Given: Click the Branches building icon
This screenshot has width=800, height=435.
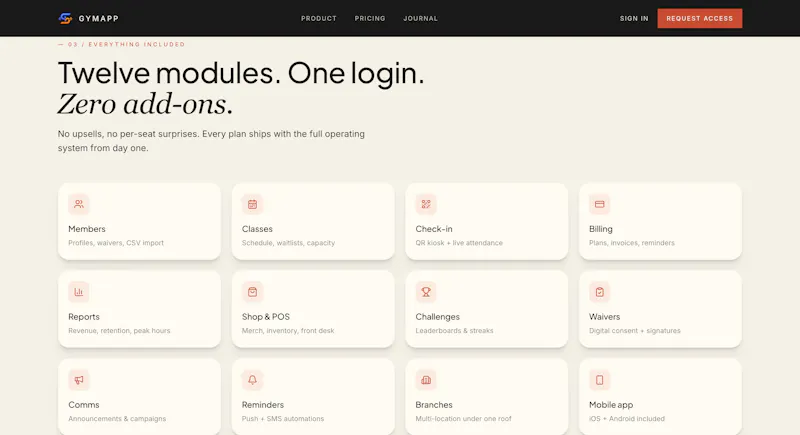Looking at the screenshot, I should (426, 380).
